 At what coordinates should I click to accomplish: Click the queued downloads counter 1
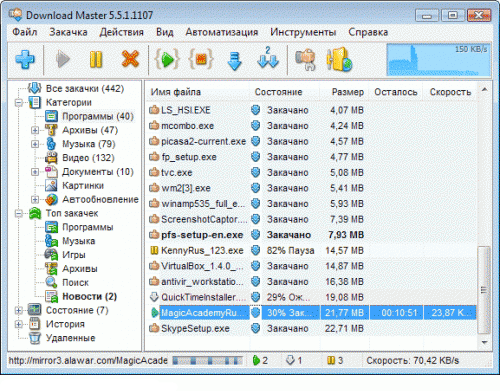[294, 360]
